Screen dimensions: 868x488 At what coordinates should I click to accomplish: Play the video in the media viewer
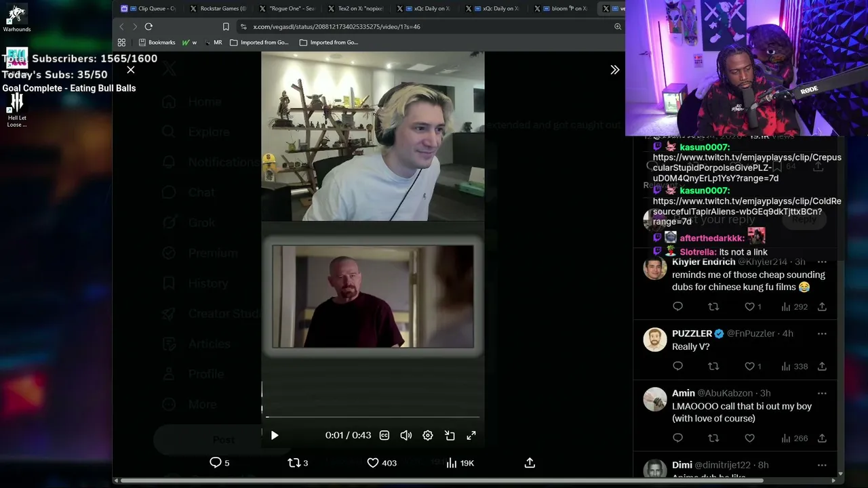(x=275, y=435)
